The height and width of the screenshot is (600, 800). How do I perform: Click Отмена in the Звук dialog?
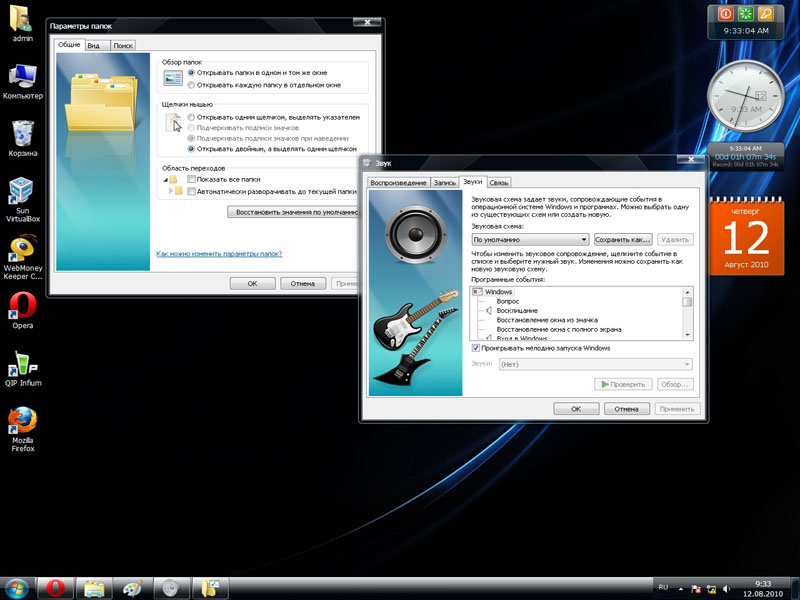click(627, 409)
